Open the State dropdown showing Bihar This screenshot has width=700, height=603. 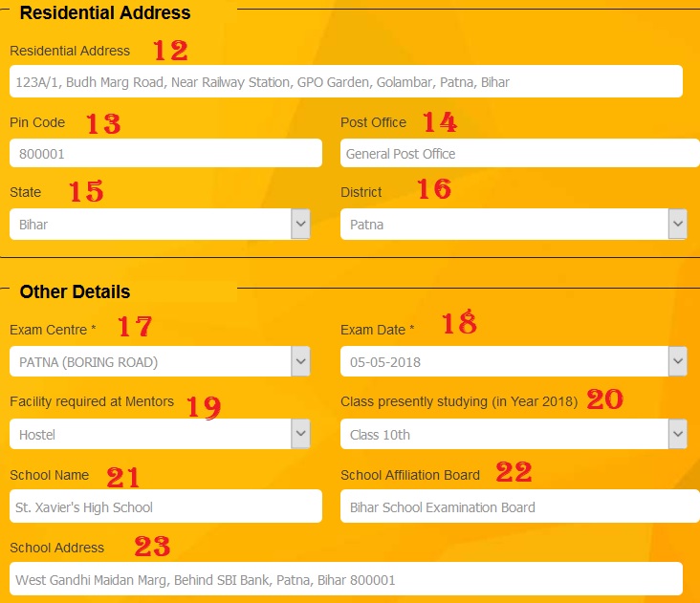[151, 225]
